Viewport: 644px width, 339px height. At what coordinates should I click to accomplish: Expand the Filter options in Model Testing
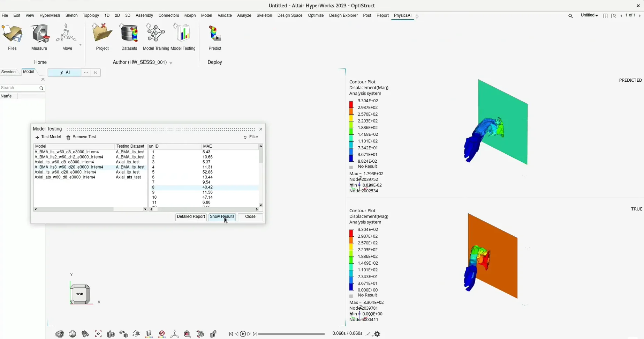coord(251,137)
